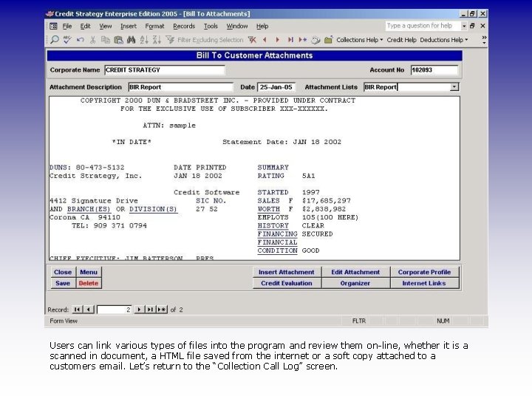This screenshot has width=532, height=399.
Task: Open the File menu
Action: coord(67,26)
